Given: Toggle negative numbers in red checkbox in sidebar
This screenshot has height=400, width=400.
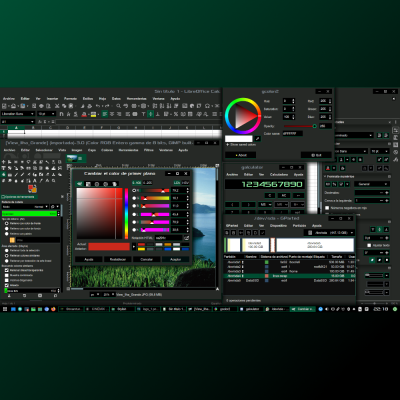Looking at the screenshot, I should click(327, 208).
